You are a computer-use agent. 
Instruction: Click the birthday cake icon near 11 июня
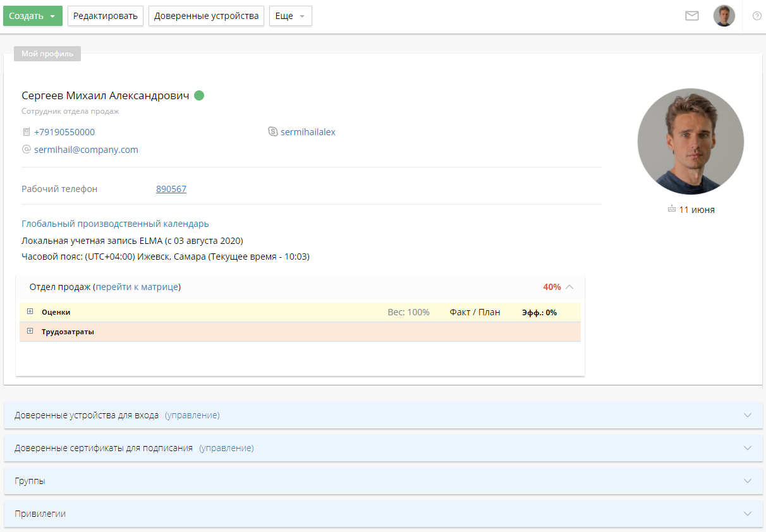point(671,209)
